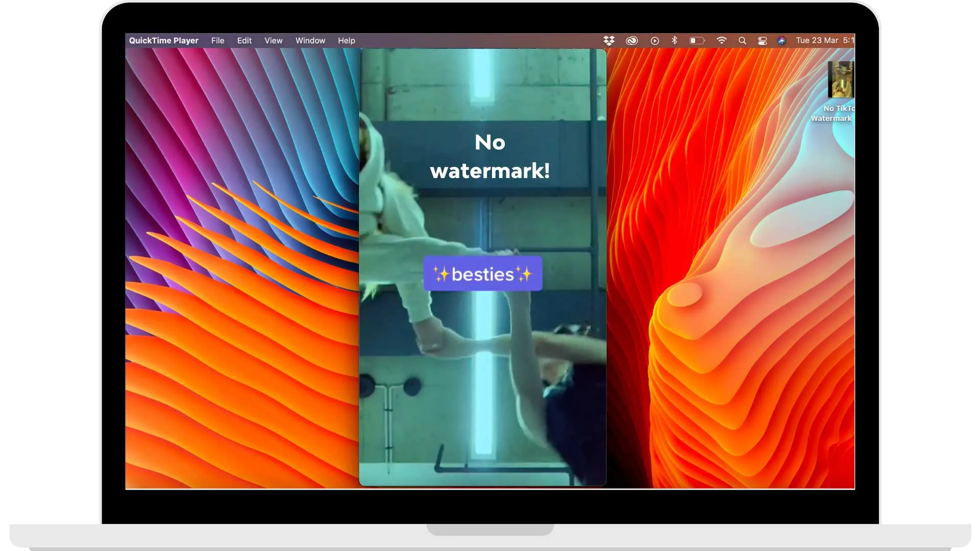Open Control Center from the menu bar
Viewport: 980px width, 551px height.
[x=762, y=41]
